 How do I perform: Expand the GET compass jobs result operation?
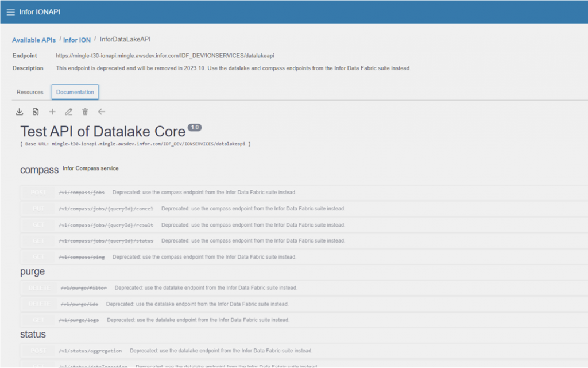(x=304, y=225)
